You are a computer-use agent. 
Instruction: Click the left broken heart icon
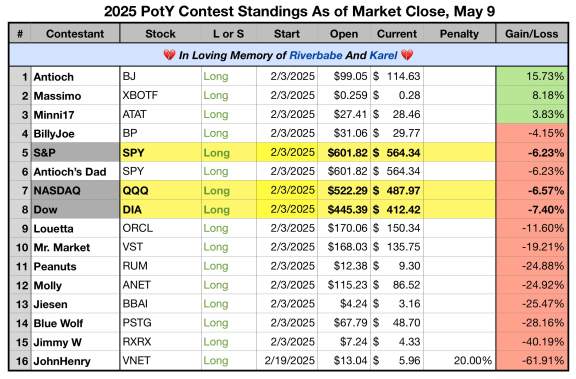[169, 55]
